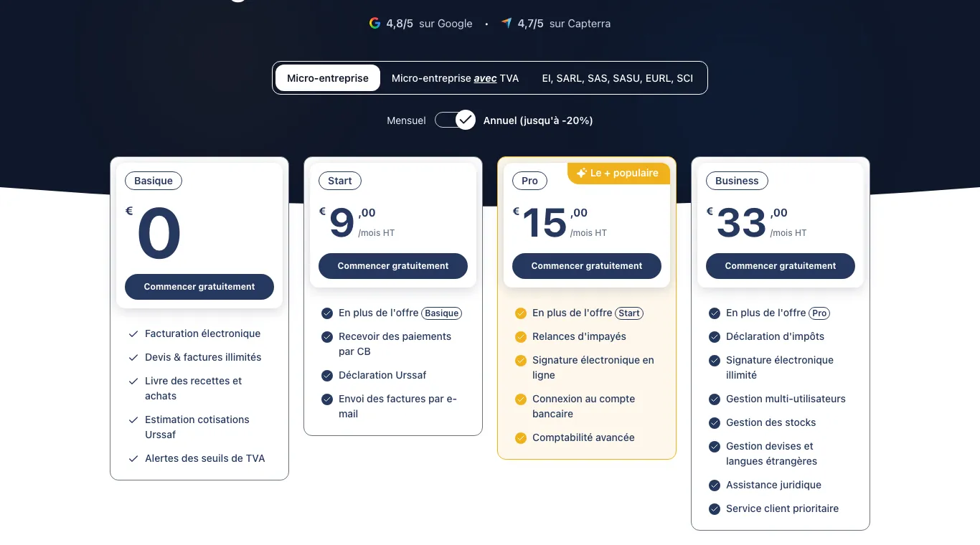Click "/mois HT" under the Pro price
The width and height of the screenshot is (980, 545).
(x=588, y=233)
